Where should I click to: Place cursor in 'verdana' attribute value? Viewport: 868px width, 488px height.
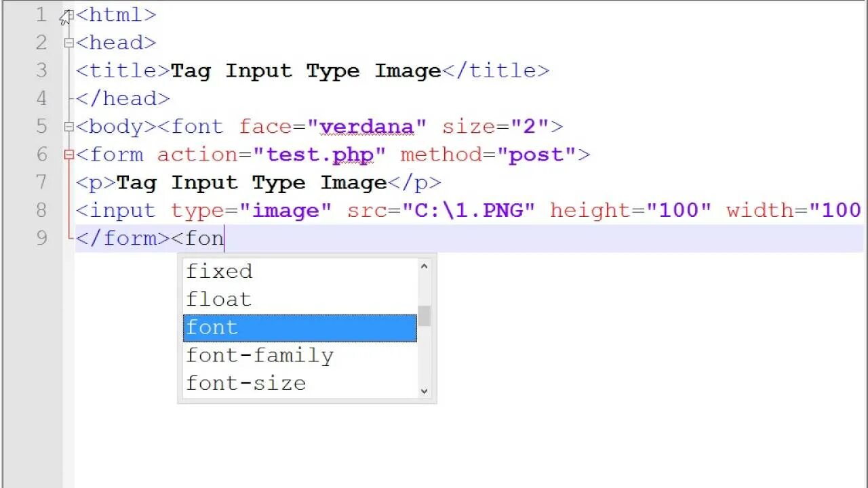(x=367, y=127)
